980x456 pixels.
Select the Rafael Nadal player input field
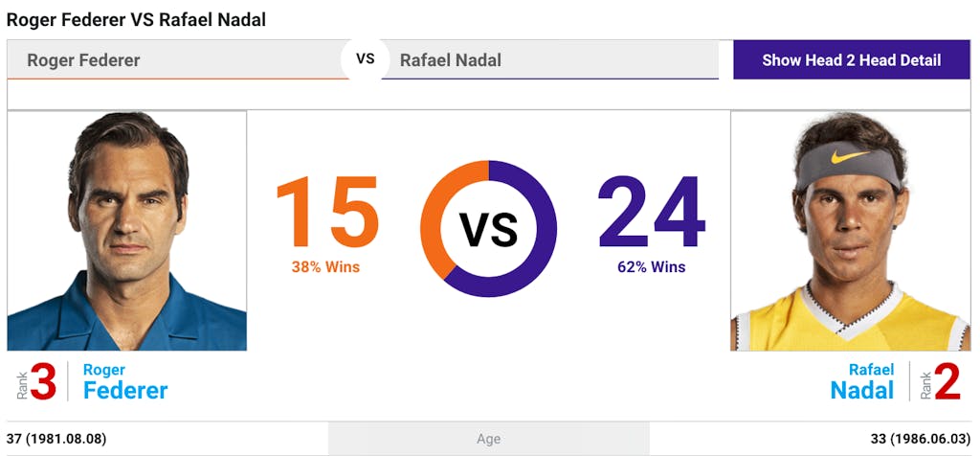[550, 60]
